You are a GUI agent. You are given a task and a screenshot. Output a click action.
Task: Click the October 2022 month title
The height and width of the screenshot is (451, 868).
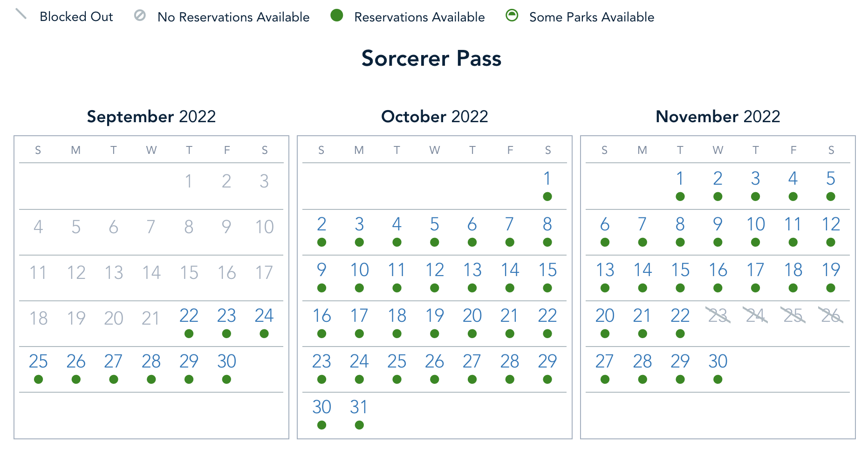pyautogui.click(x=434, y=117)
